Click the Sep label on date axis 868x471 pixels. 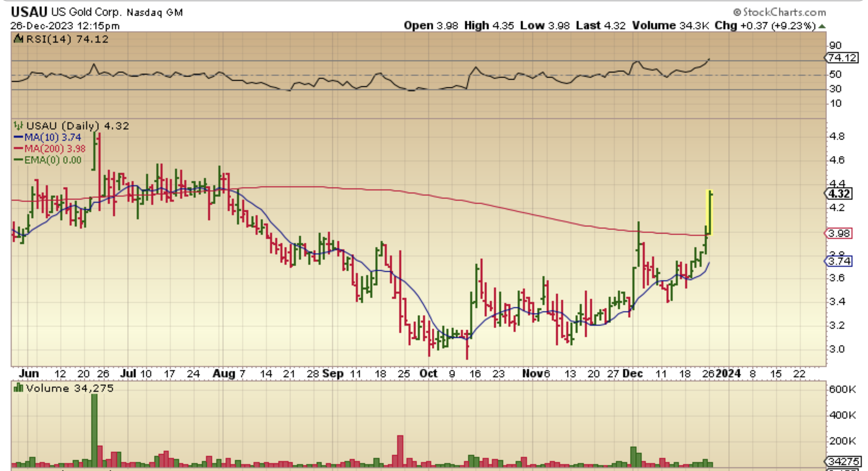[x=333, y=374]
